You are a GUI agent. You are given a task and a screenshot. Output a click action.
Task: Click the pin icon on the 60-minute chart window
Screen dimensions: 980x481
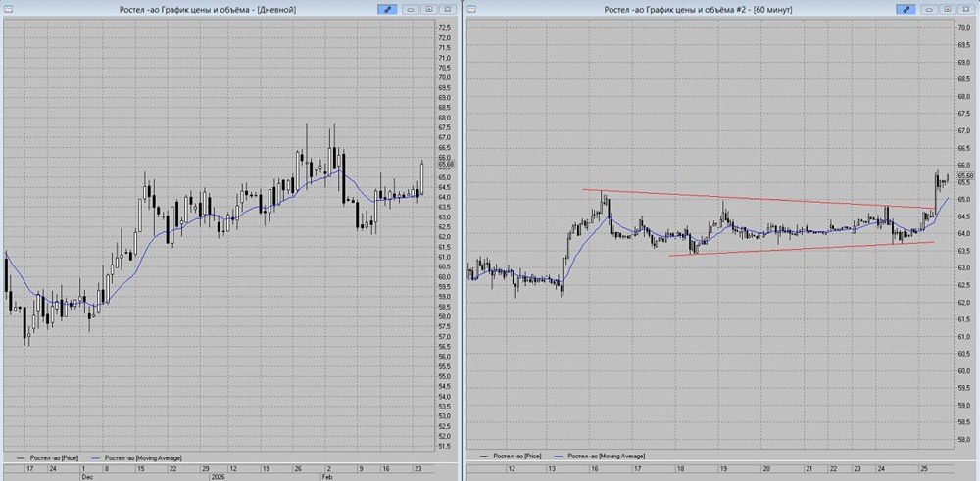coord(908,9)
